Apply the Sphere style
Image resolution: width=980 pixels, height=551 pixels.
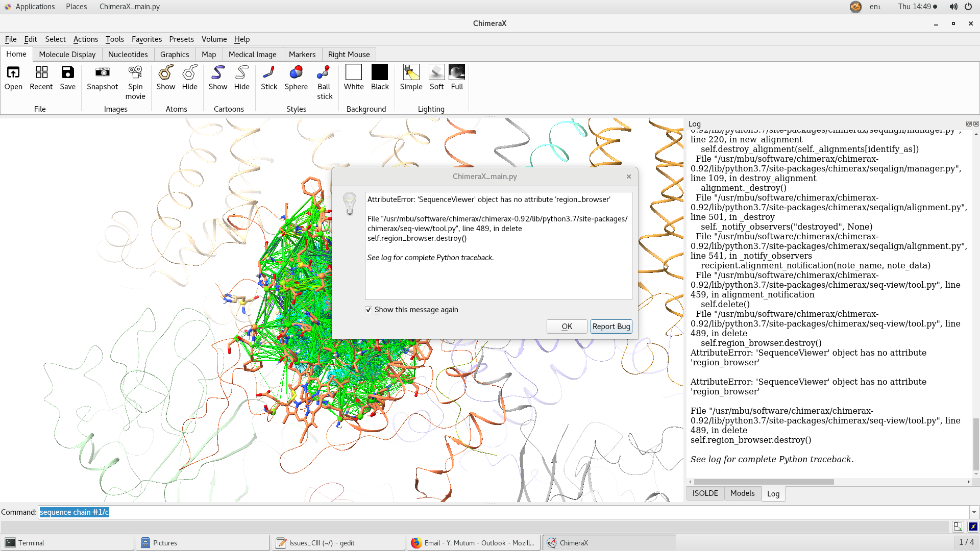pos(296,72)
